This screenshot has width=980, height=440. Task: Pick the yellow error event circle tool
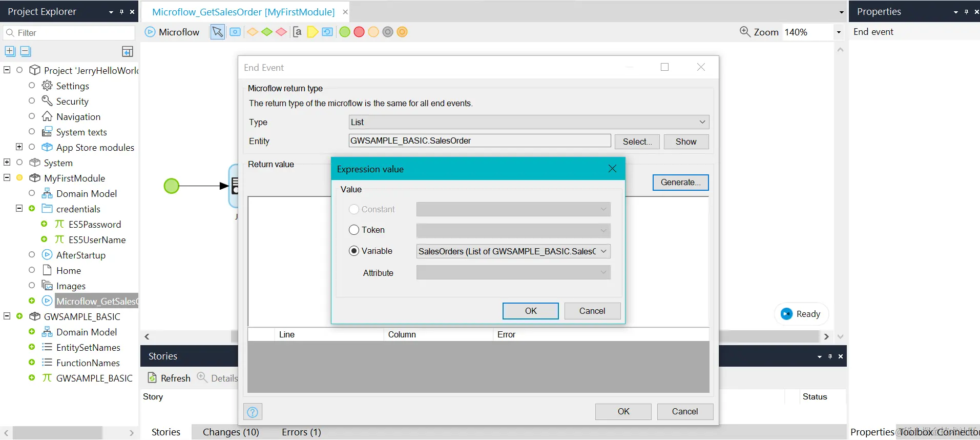click(373, 32)
